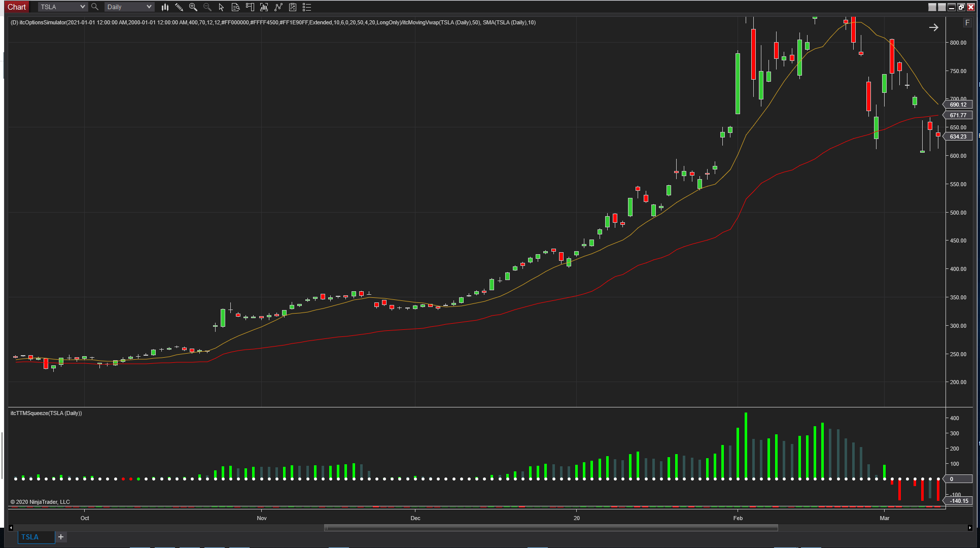
Task: Open the data box icon
Action: click(236, 7)
